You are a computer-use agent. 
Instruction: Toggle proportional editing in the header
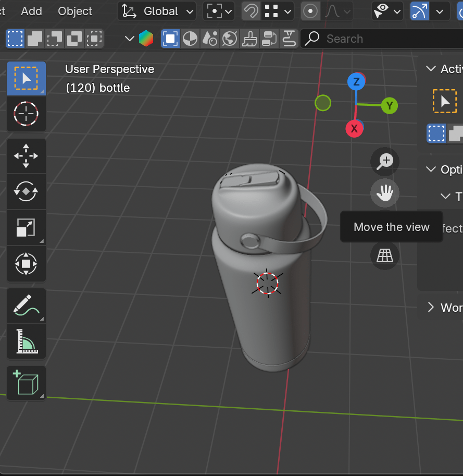tap(311, 11)
